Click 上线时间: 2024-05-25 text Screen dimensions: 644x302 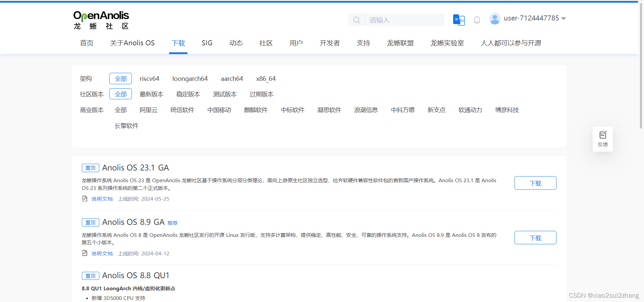144,199
